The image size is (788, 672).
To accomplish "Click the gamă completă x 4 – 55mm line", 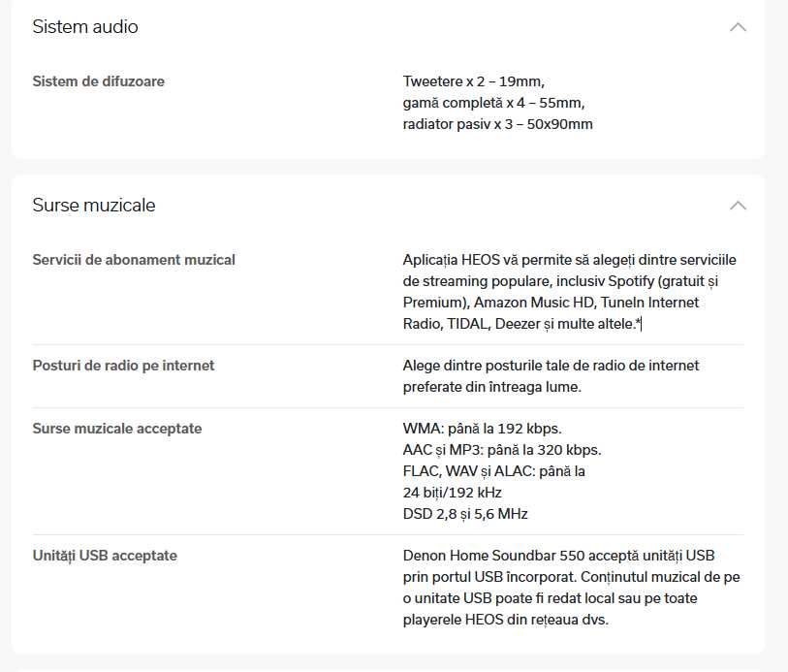I will (493, 103).
